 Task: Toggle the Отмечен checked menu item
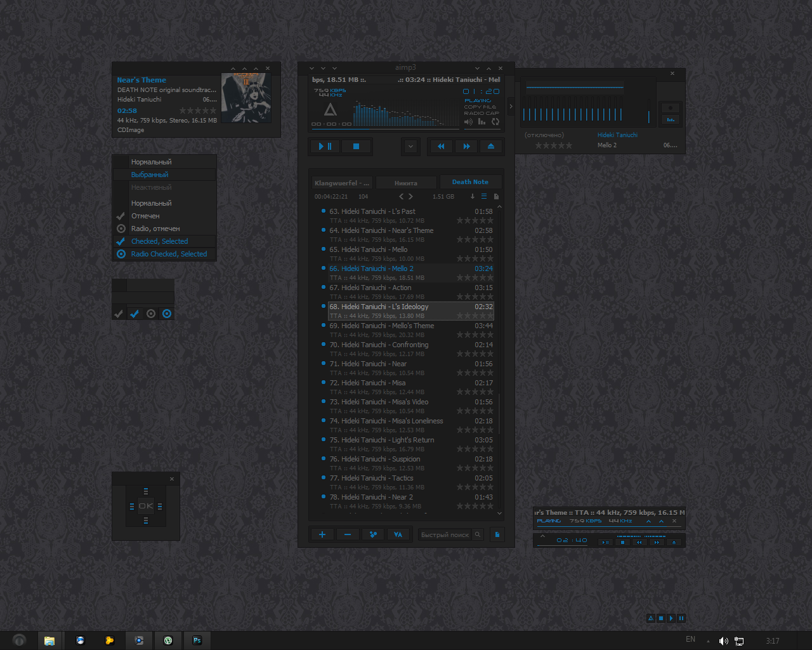tap(164, 216)
